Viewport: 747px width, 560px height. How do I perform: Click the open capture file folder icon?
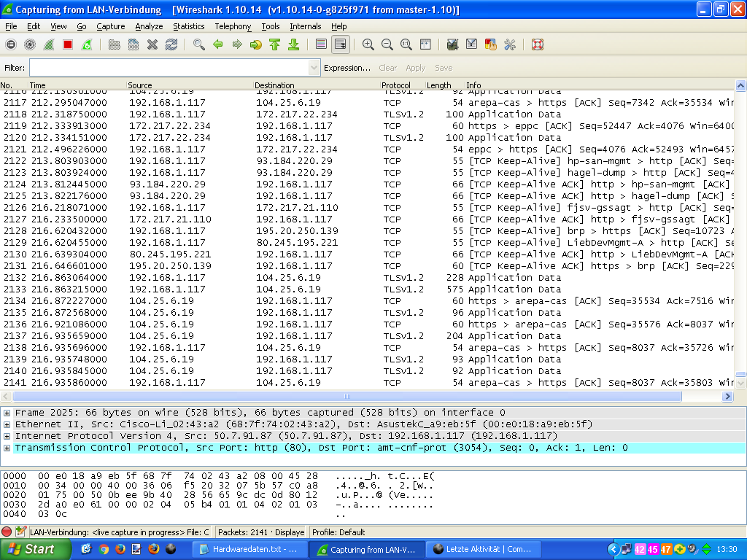pos(115,44)
